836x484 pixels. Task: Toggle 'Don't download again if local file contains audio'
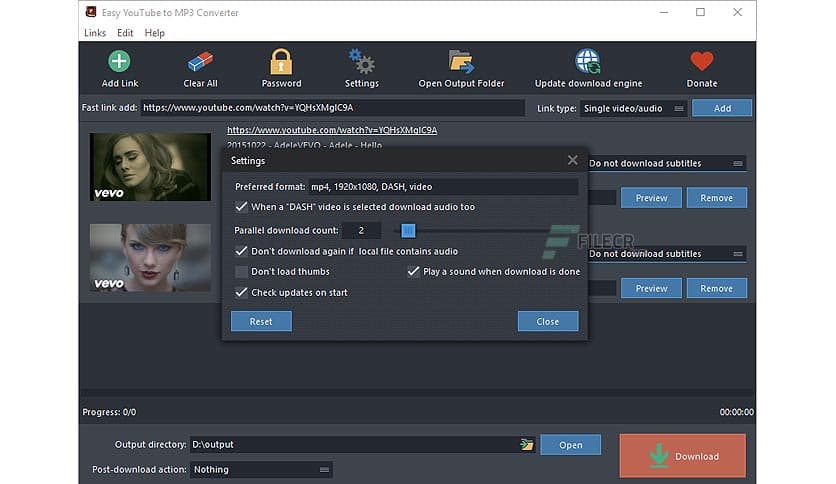click(x=242, y=251)
